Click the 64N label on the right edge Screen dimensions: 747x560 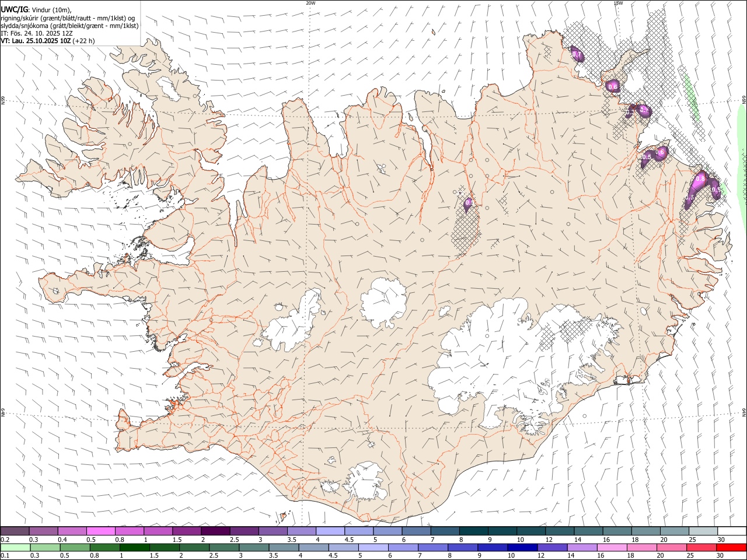tap(743, 411)
